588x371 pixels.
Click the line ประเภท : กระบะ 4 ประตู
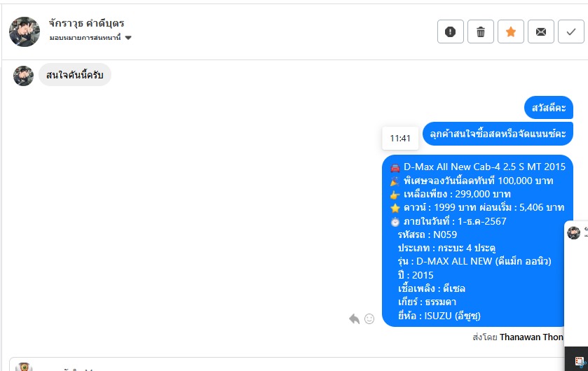point(446,248)
